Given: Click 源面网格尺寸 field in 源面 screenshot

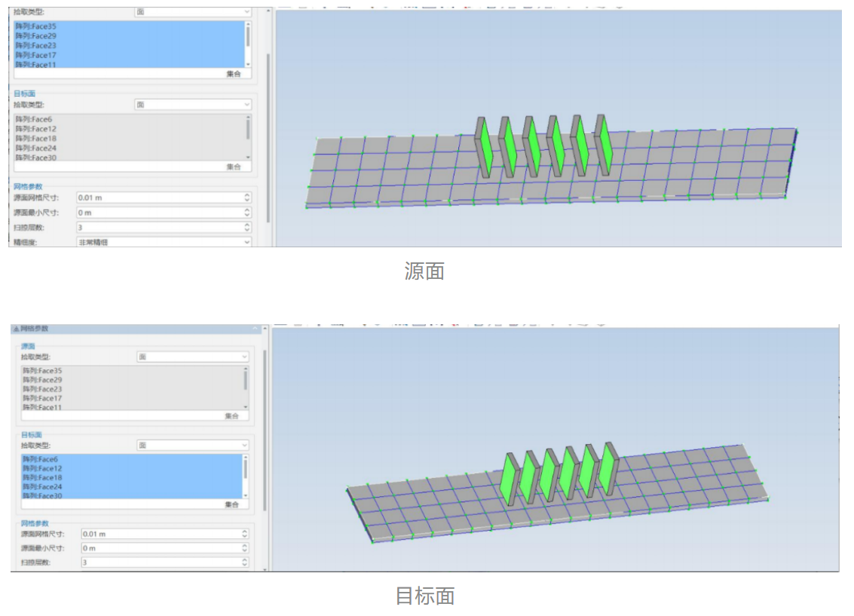Looking at the screenshot, I should point(158,198).
